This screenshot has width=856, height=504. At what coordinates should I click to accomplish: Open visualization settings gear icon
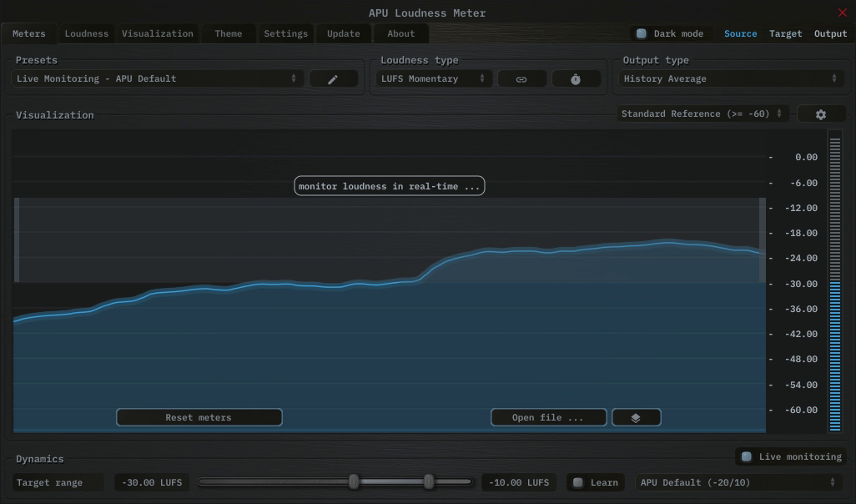(x=820, y=114)
